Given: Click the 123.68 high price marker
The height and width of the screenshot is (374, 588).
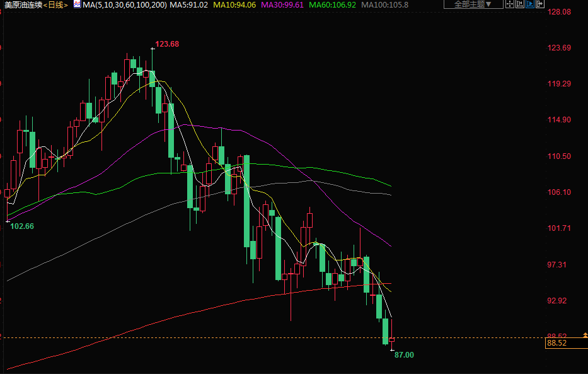Looking at the screenshot, I should (167, 44).
